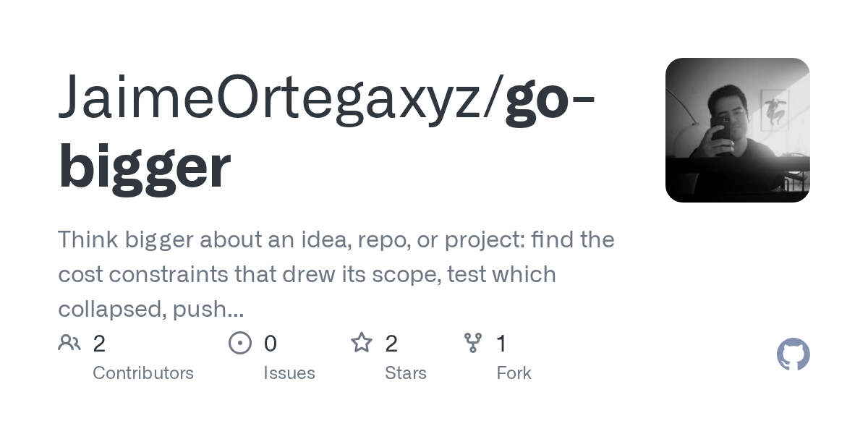Click the truncated 'collapsed, push…' text

point(151,310)
